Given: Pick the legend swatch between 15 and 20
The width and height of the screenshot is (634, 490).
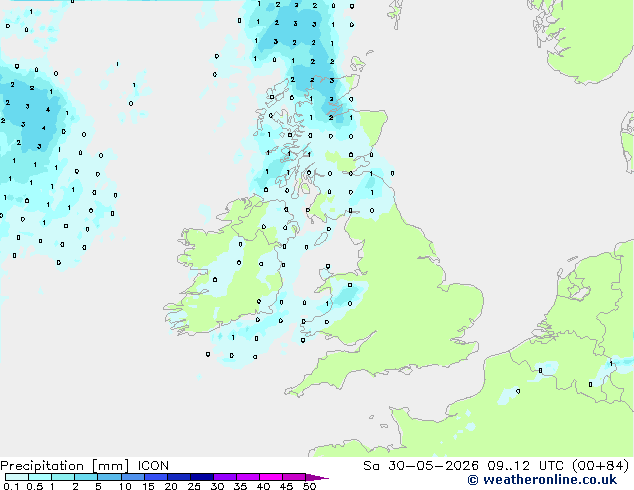Looking at the screenshot, I should coord(156,477).
